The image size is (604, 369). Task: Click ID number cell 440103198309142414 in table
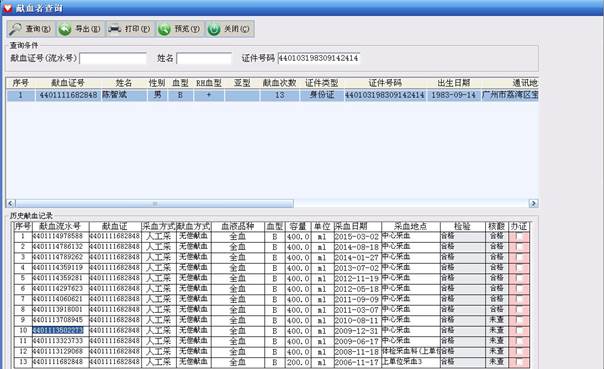pos(385,95)
